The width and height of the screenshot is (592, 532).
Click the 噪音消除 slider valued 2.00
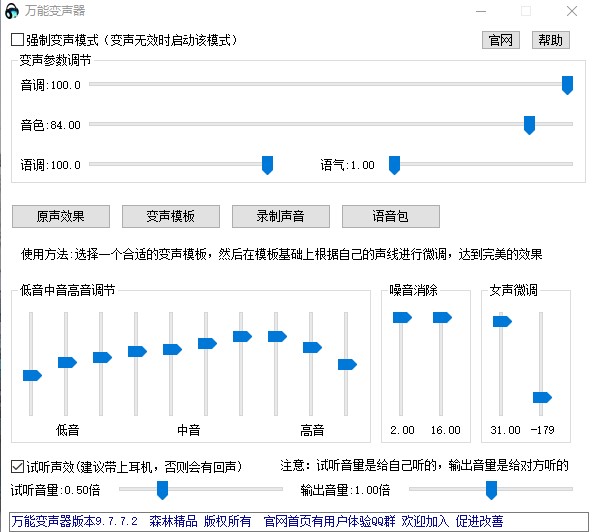pos(402,318)
